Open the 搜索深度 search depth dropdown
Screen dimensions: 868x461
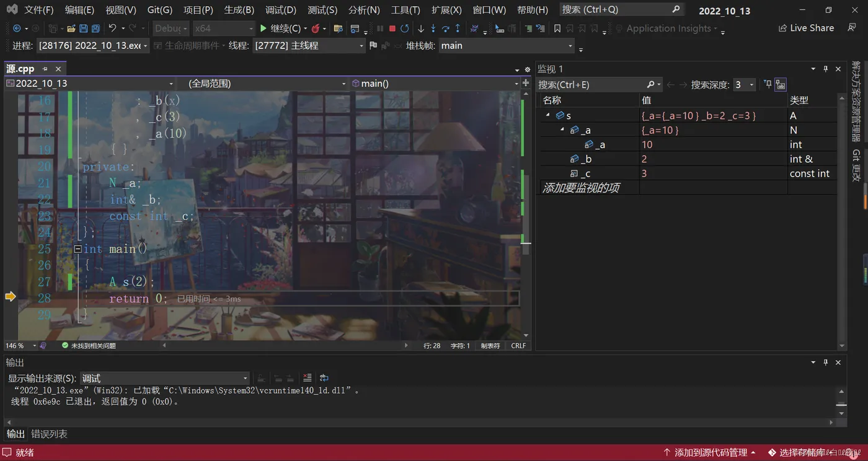point(744,85)
